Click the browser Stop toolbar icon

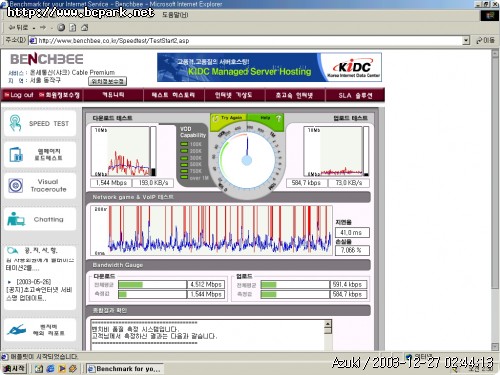[61, 28]
